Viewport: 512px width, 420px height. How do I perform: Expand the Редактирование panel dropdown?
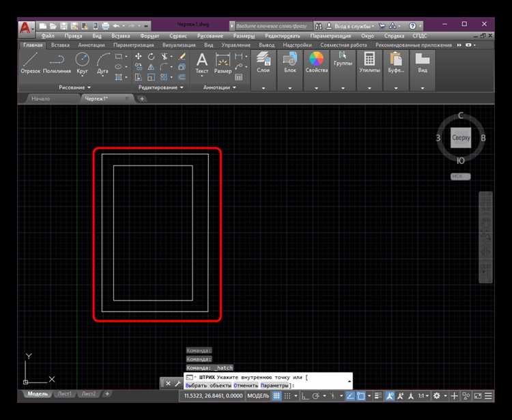[160, 87]
